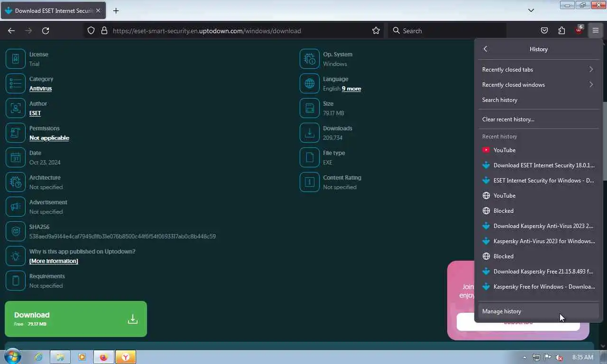Expand Recently closed windows submenu
Screen dimensions: 607x364
click(x=538, y=85)
